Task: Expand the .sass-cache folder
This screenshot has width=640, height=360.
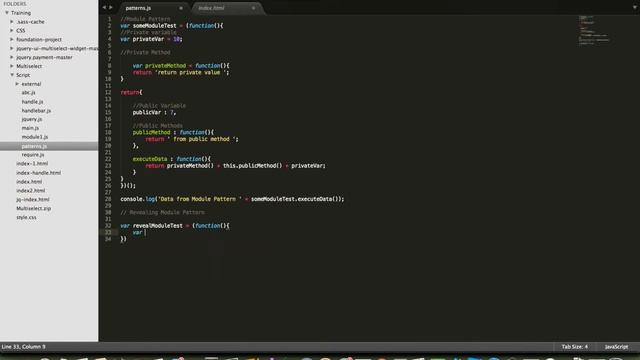Action: 12,22
